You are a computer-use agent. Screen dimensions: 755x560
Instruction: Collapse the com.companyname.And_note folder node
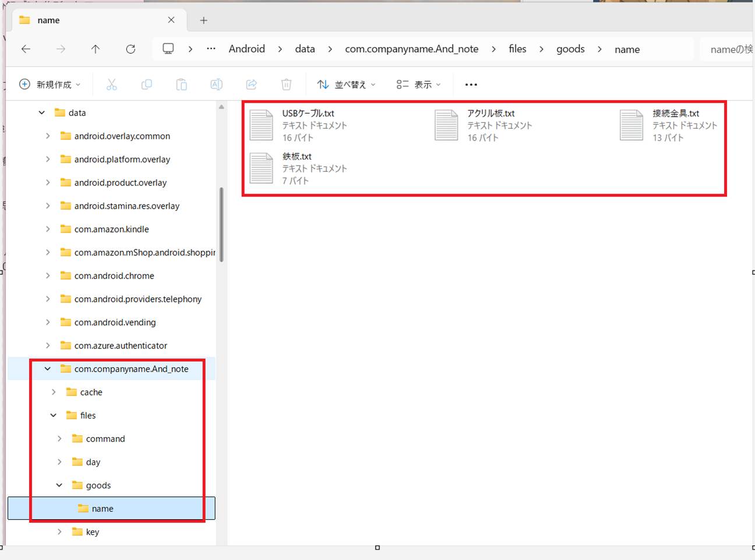(x=48, y=369)
